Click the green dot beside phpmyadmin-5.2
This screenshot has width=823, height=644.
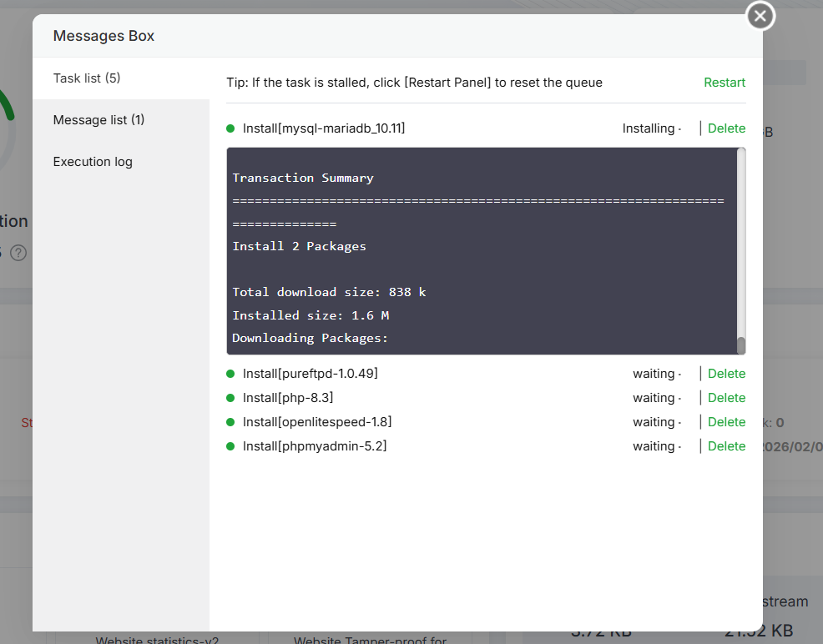coord(230,446)
